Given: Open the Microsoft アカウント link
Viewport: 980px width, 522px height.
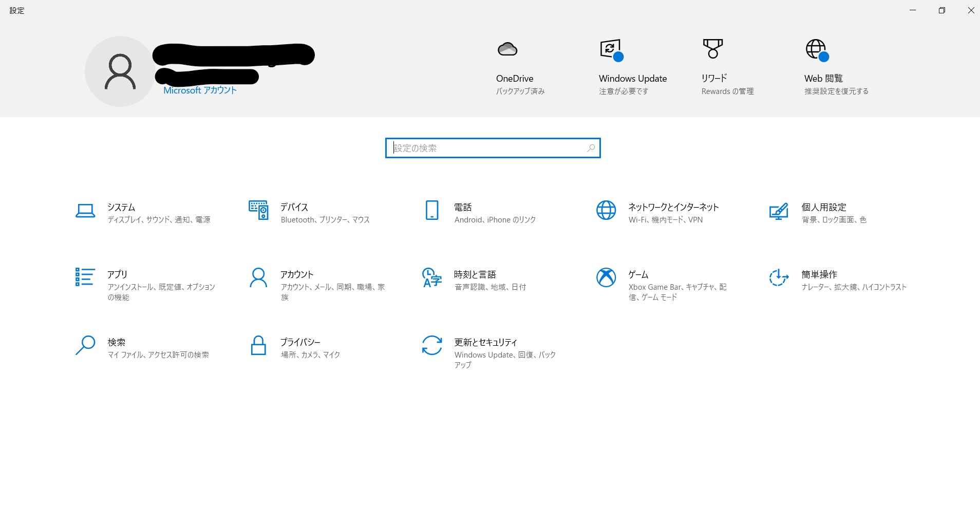Looking at the screenshot, I should coord(200,90).
